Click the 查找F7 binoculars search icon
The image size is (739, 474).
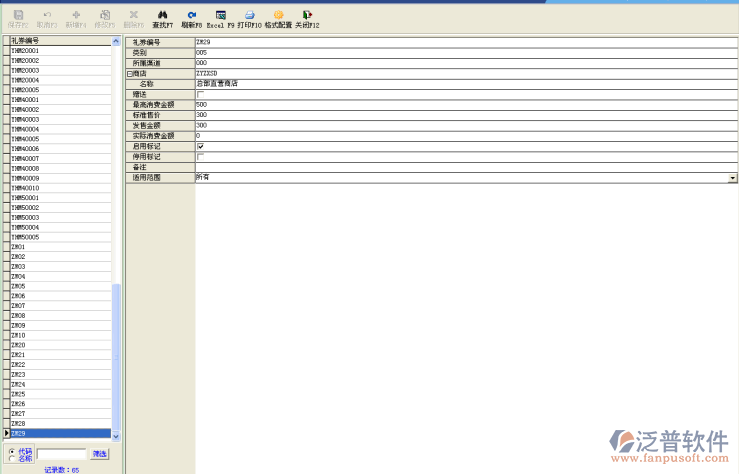point(162,14)
